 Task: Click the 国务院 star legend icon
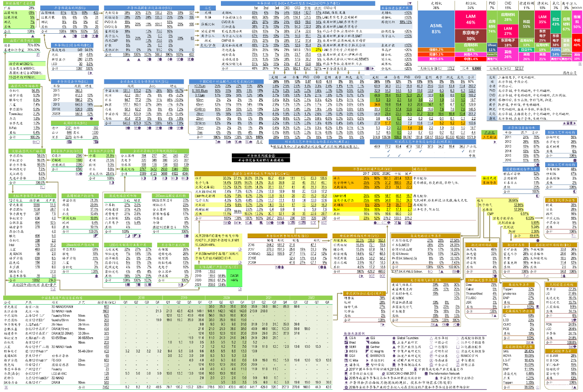tap(346, 365)
